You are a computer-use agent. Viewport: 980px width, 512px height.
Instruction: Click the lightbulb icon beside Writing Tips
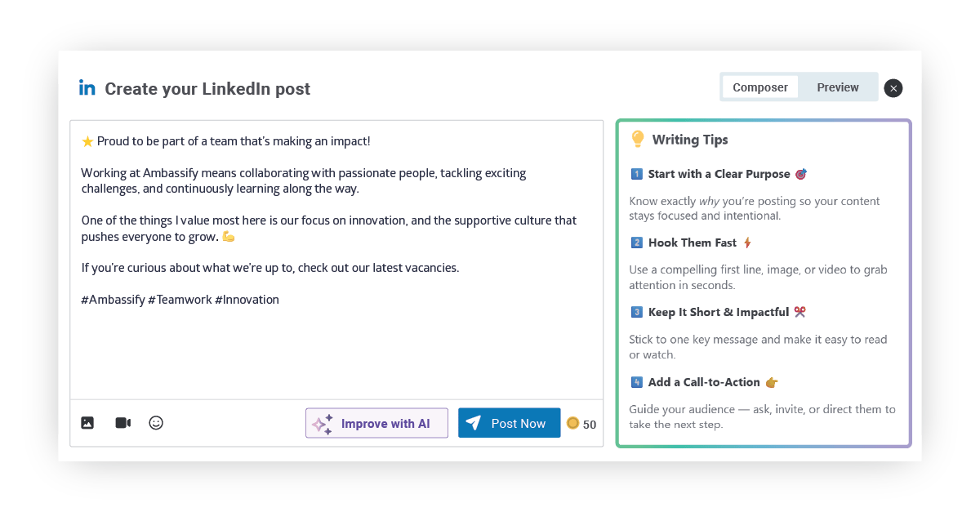coord(638,140)
